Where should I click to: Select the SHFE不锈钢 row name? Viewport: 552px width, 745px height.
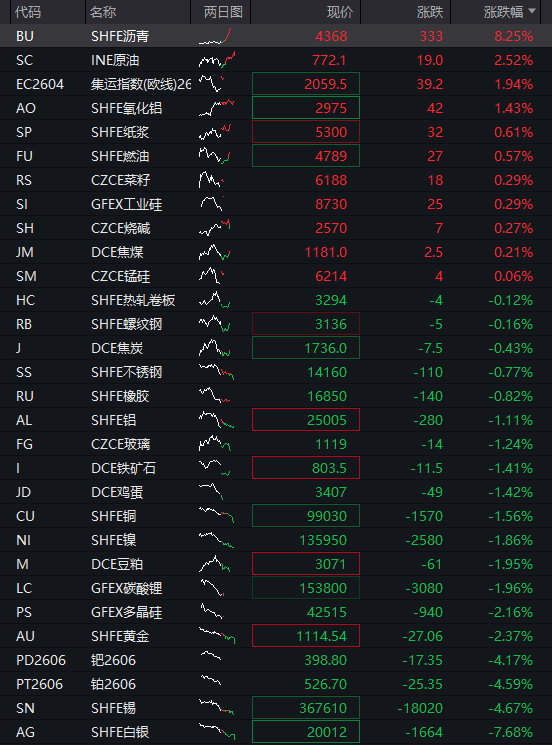(x=126, y=372)
